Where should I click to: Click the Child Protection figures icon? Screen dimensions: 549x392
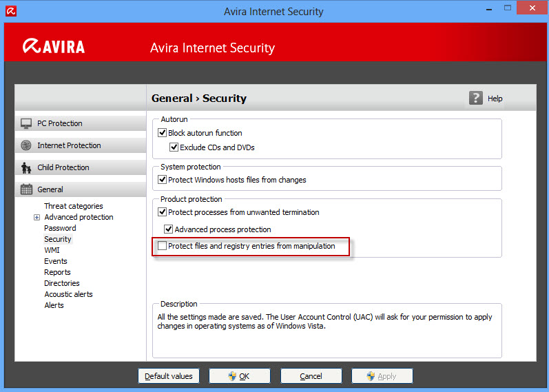point(26,167)
